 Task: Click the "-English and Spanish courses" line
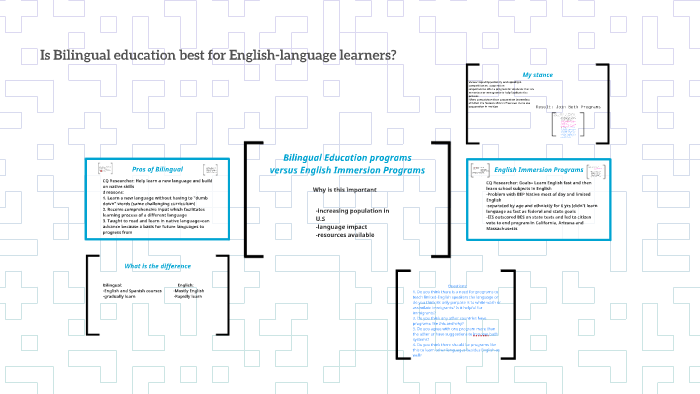pyautogui.click(x=132, y=291)
